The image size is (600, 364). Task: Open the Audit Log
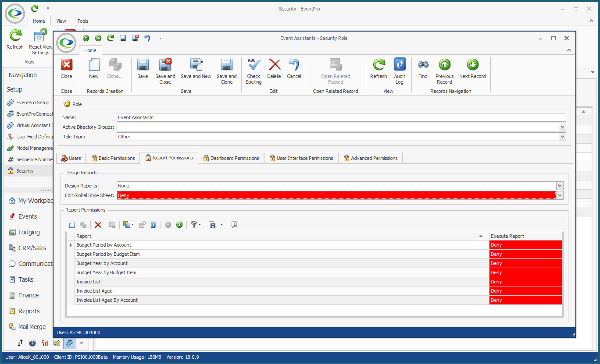[x=400, y=71]
